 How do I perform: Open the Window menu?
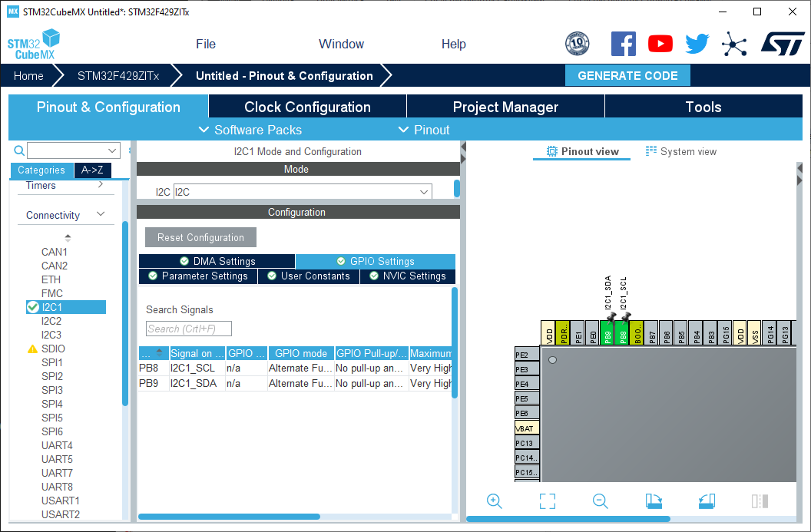point(341,44)
